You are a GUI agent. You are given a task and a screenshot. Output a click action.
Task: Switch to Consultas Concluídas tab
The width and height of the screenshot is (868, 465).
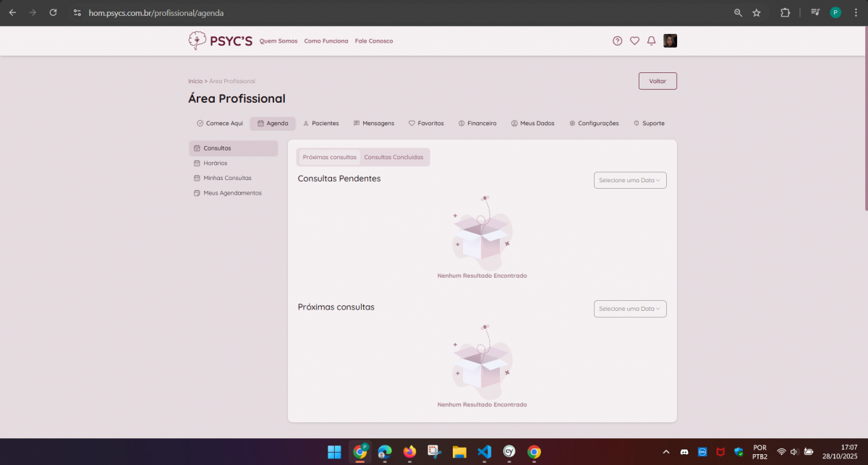pyautogui.click(x=393, y=157)
